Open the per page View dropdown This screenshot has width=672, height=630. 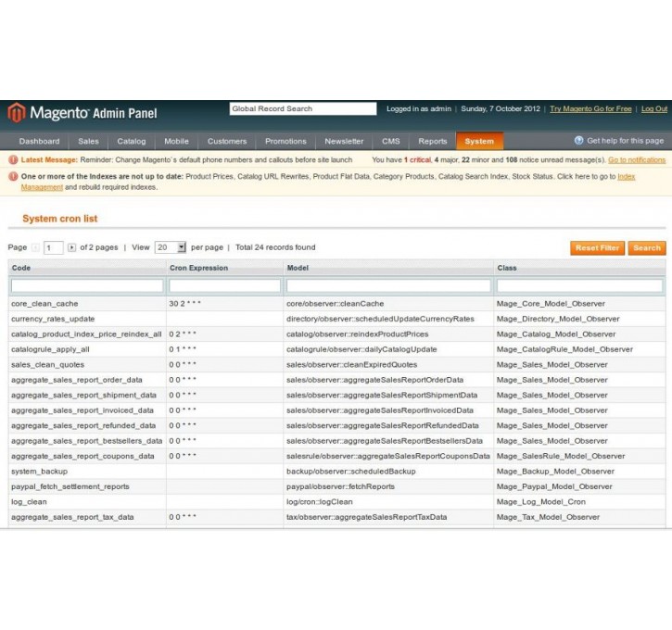point(171,247)
